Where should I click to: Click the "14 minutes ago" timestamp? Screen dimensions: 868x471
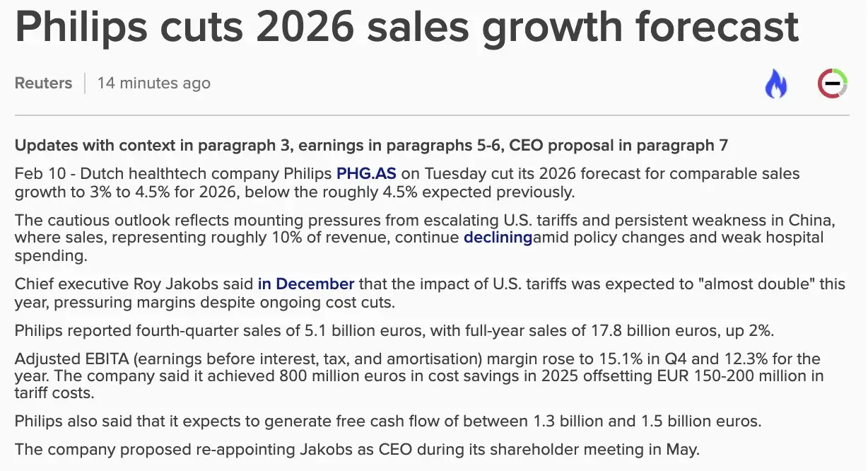click(154, 83)
